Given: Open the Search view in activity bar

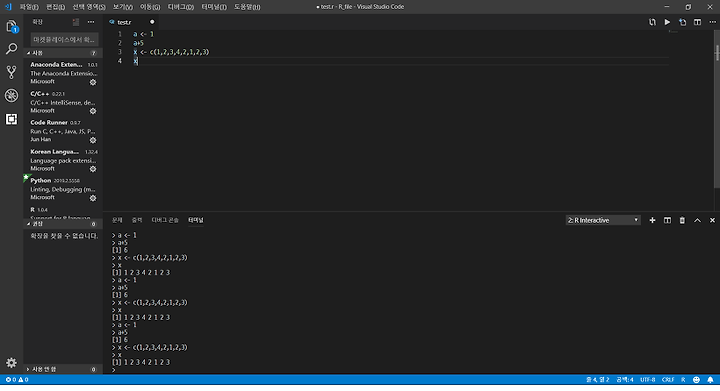Looking at the screenshot, I should coord(11,49).
